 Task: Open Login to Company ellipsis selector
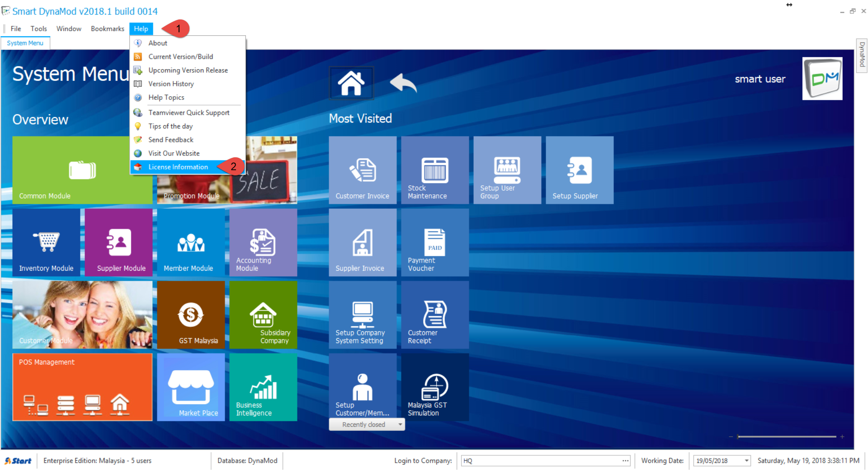(x=625, y=461)
